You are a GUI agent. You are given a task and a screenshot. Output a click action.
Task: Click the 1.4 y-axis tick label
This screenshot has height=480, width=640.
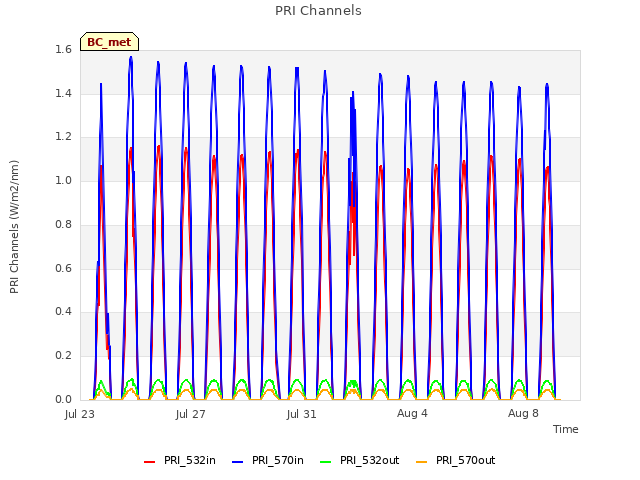point(63,93)
